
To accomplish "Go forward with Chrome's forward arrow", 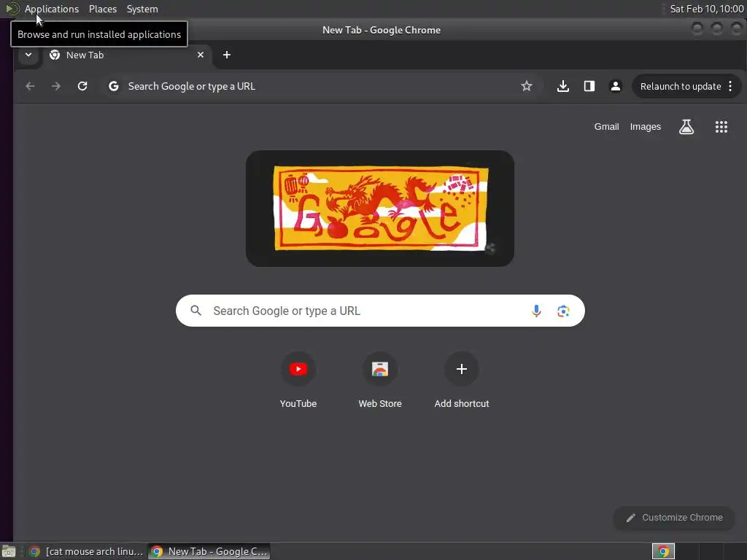I will [x=55, y=86].
